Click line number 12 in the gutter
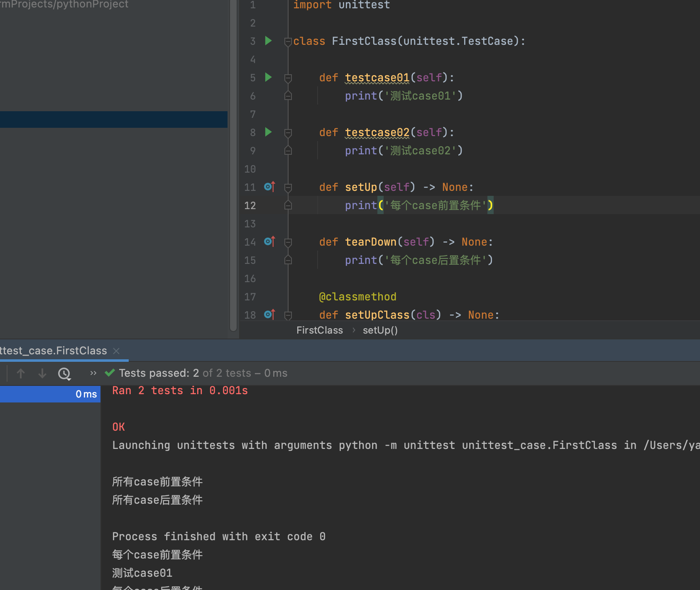 250,205
